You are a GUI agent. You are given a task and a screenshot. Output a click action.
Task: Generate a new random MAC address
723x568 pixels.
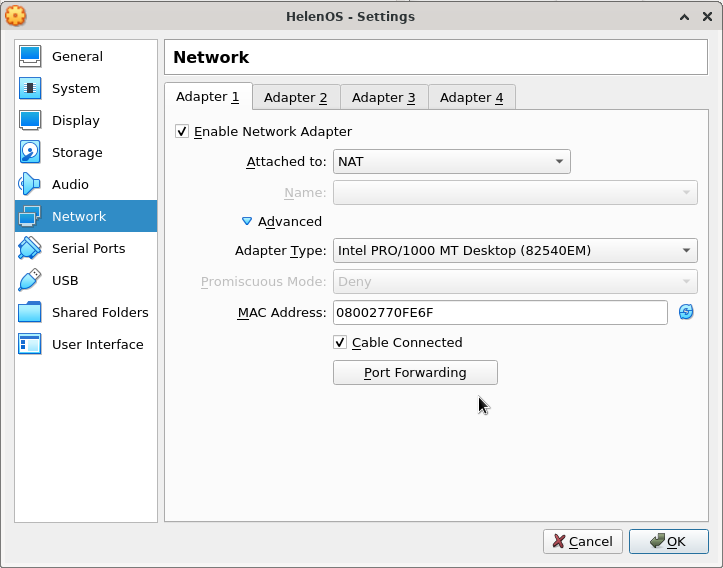click(x=686, y=313)
